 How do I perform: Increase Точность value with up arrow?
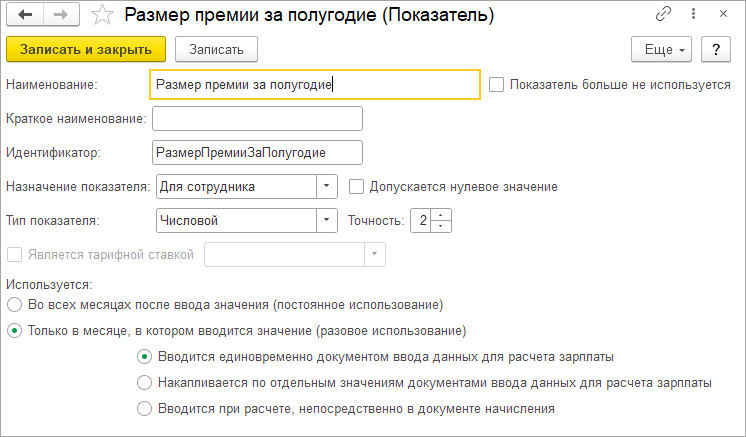[x=441, y=215]
